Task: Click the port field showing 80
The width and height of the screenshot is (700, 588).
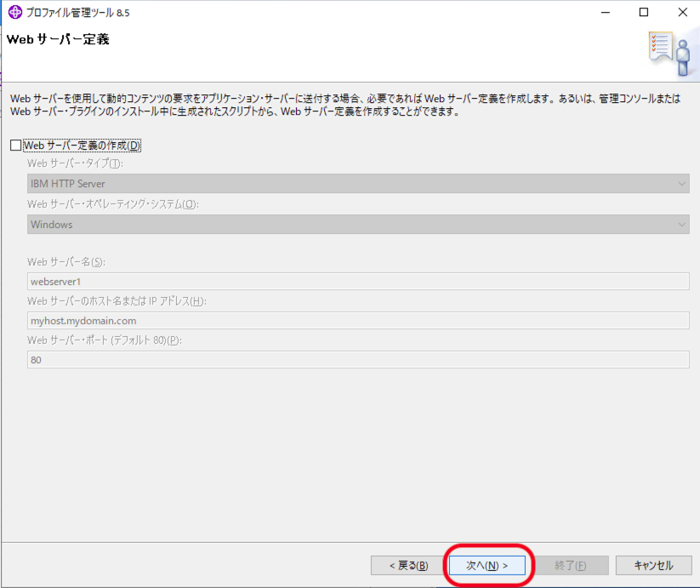Action: (x=358, y=360)
